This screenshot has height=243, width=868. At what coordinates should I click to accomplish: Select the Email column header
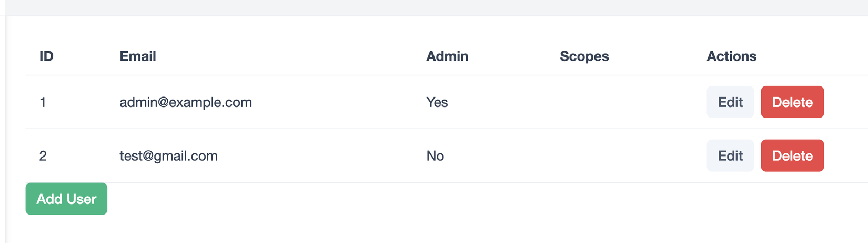(x=138, y=56)
